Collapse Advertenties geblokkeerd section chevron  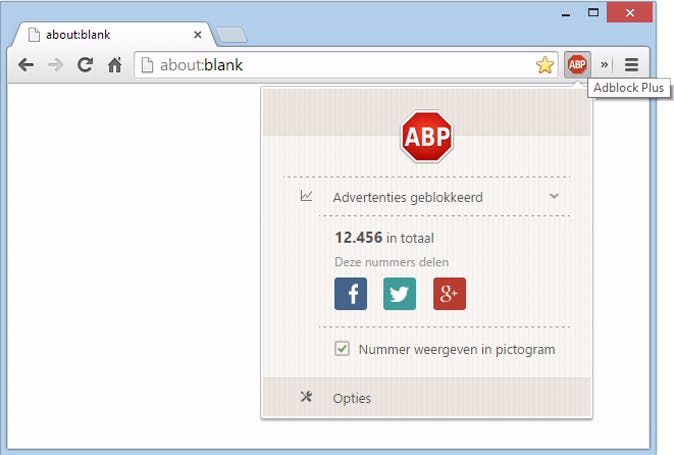pos(554,196)
